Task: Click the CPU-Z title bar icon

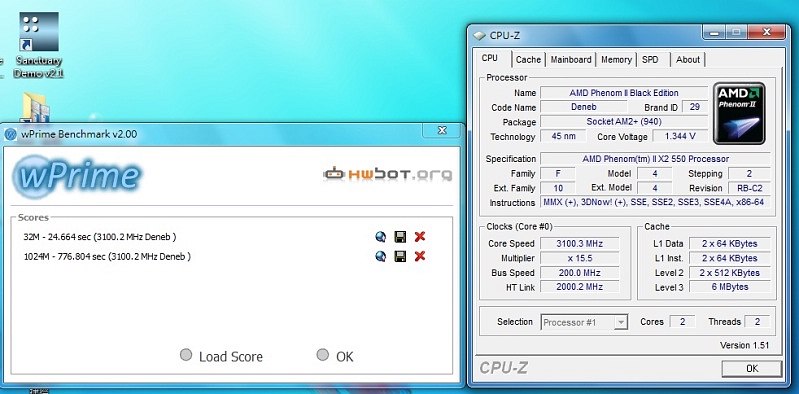Action: [479, 36]
